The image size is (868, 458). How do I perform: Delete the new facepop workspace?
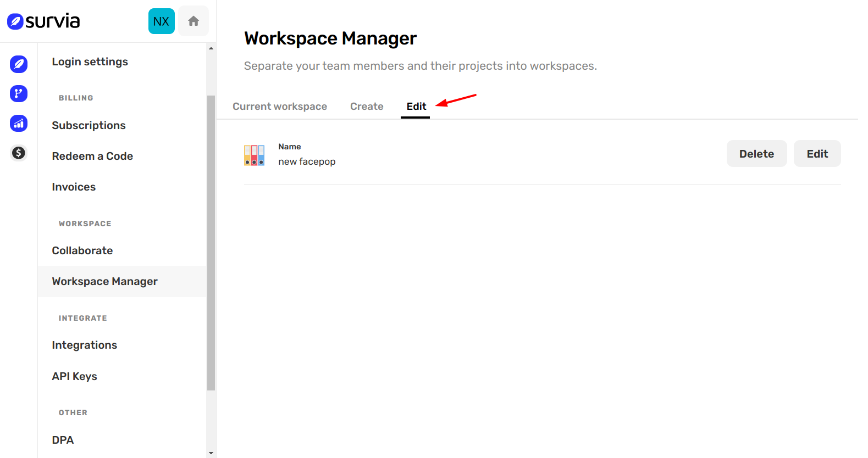pos(756,154)
